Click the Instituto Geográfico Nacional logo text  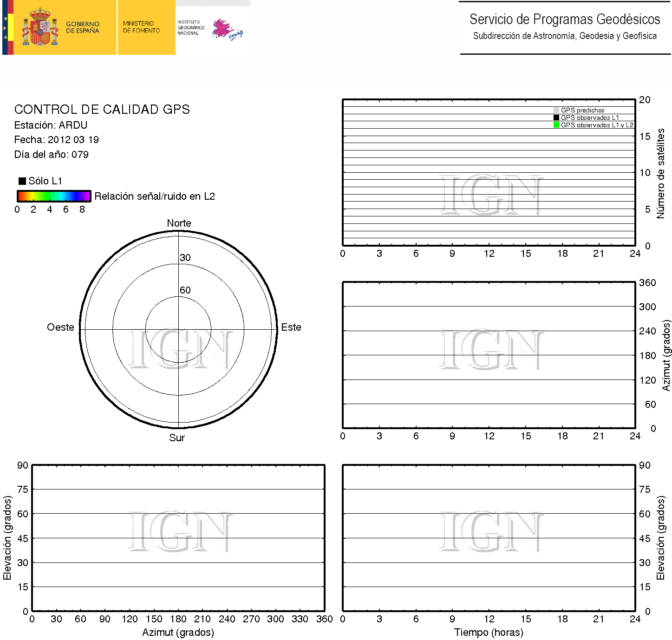point(190,27)
